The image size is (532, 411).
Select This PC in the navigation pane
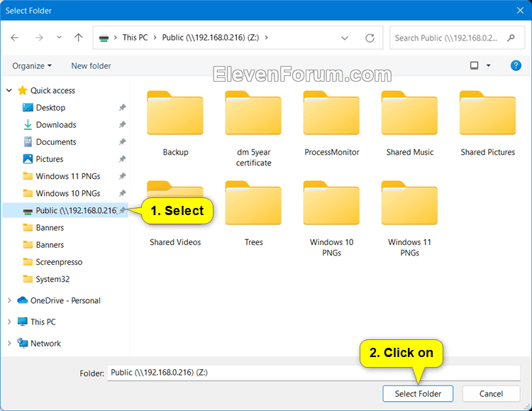coord(43,322)
